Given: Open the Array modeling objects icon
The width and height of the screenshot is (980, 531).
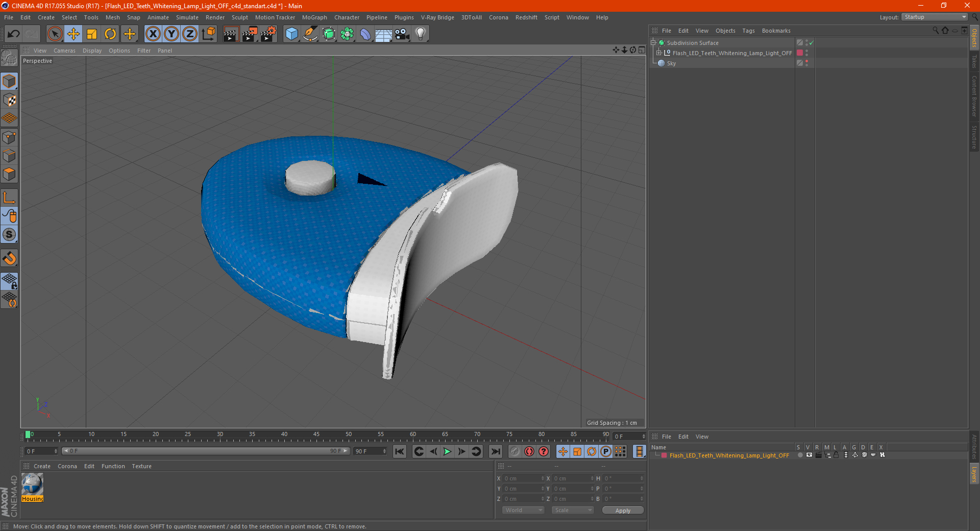Looking at the screenshot, I should pos(347,34).
